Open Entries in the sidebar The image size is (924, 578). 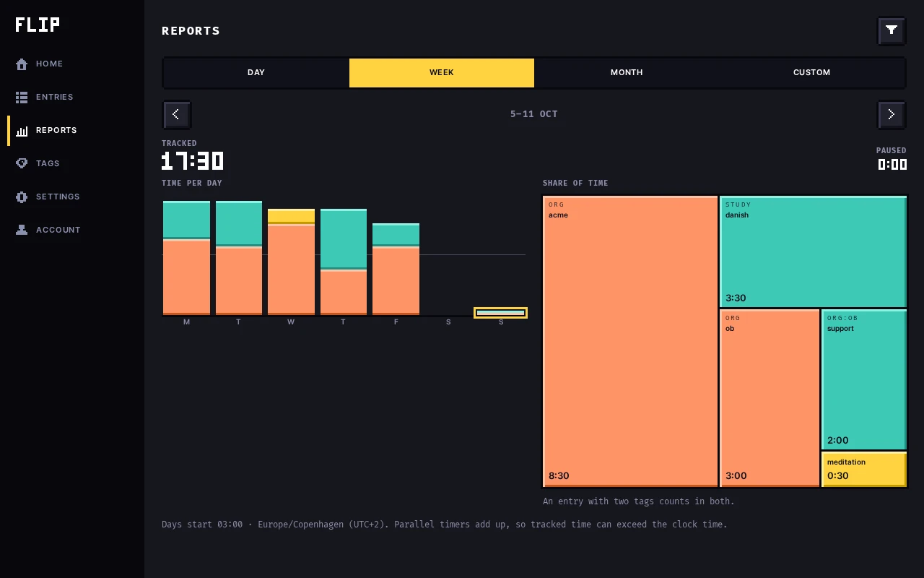[72, 97]
